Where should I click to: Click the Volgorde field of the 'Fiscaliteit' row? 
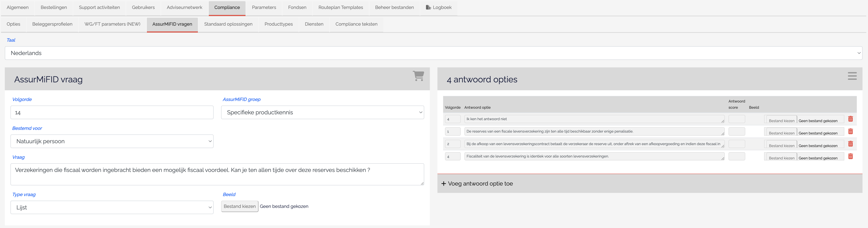pos(453,156)
